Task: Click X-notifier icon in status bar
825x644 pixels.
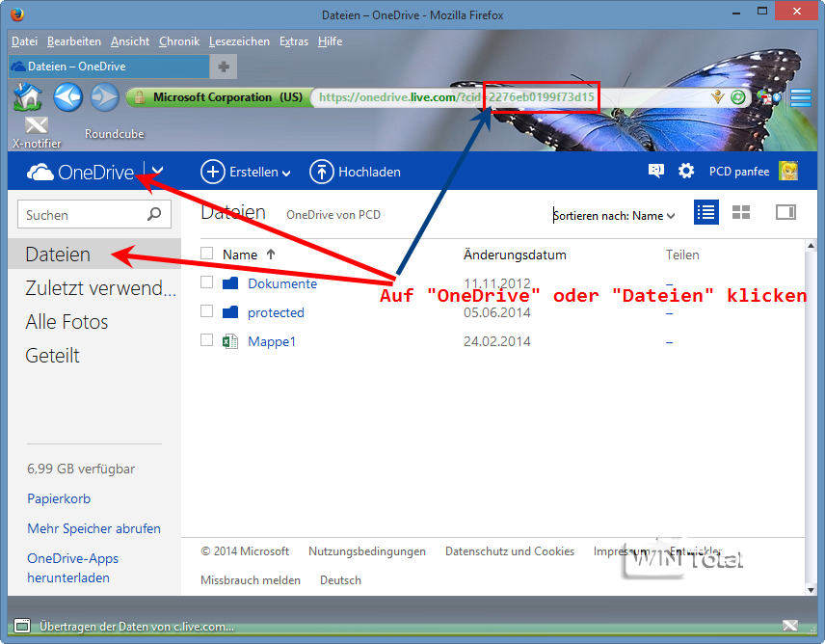Action: [x=790, y=626]
